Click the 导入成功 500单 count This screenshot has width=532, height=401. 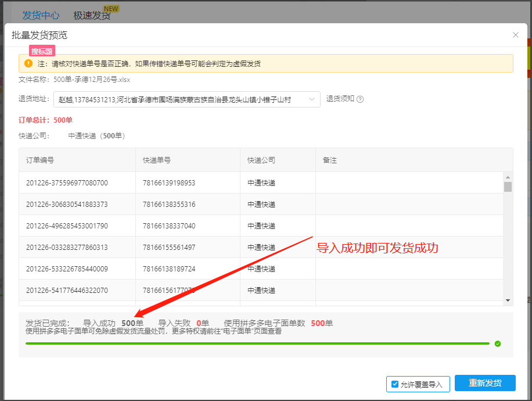pyautogui.click(x=113, y=323)
